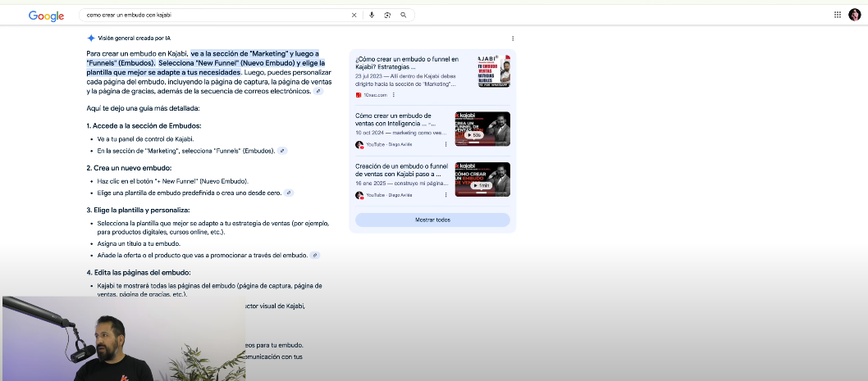The width and height of the screenshot is (868, 381).
Task: Click bullet 'Elige una plantilla de embudo predefinida'
Action: click(190, 193)
